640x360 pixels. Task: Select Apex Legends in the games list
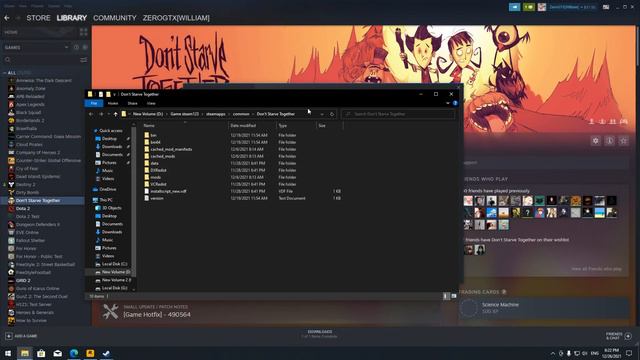[x=30, y=104]
